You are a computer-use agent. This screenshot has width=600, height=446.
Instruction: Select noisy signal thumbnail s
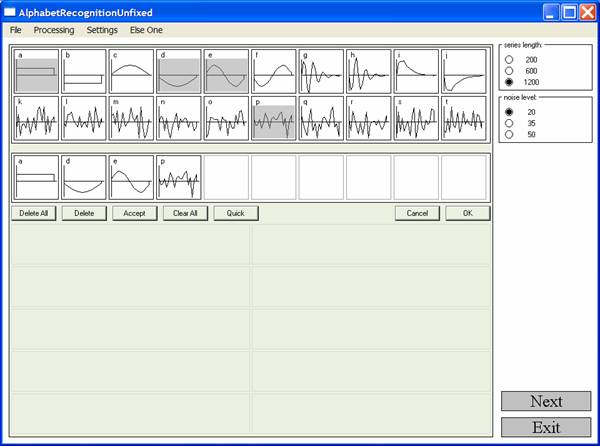(x=416, y=118)
